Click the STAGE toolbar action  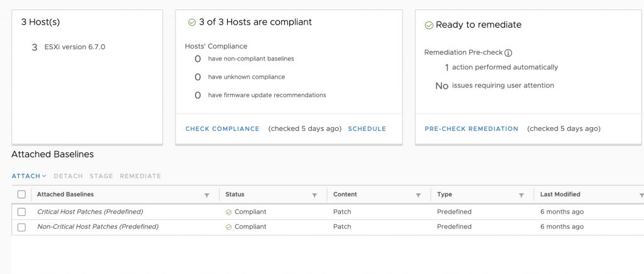coord(101,176)
